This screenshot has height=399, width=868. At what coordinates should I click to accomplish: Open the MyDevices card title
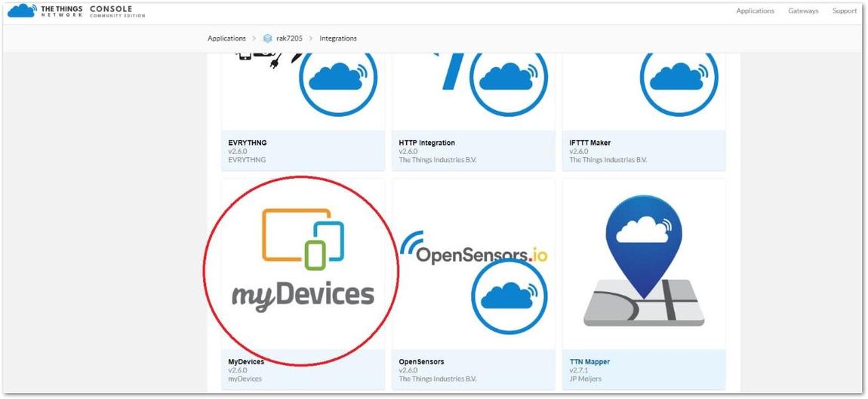click(246, 362)
